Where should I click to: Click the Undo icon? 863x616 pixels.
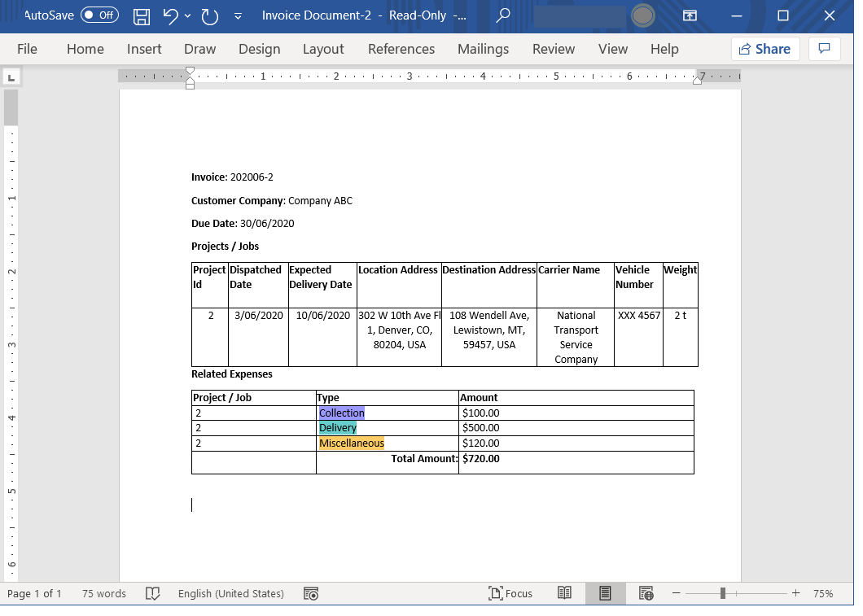coord(170,15)
